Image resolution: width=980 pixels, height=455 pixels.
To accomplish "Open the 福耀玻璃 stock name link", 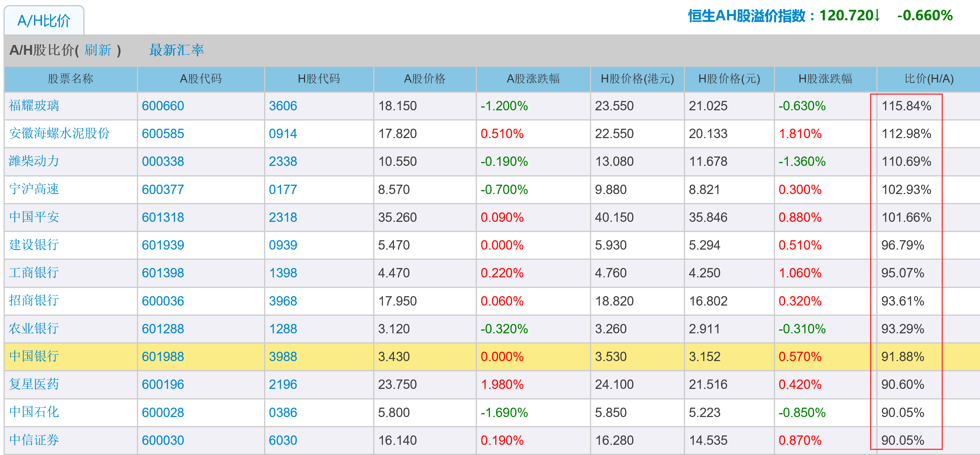I will coord(34,106).
